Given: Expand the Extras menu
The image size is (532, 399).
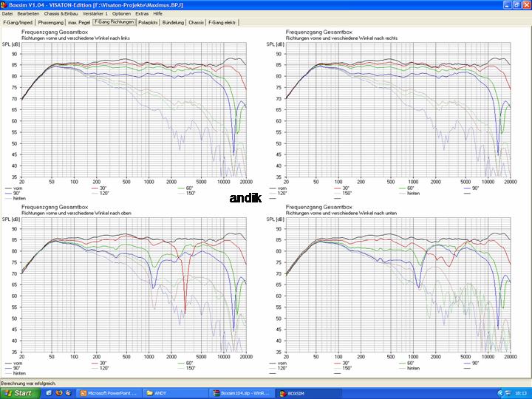Looking at the screenshot, I should (x=142, y=13).
